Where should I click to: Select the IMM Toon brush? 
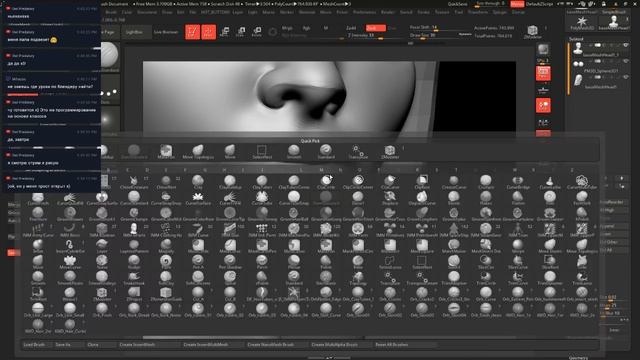pos(518,231)
